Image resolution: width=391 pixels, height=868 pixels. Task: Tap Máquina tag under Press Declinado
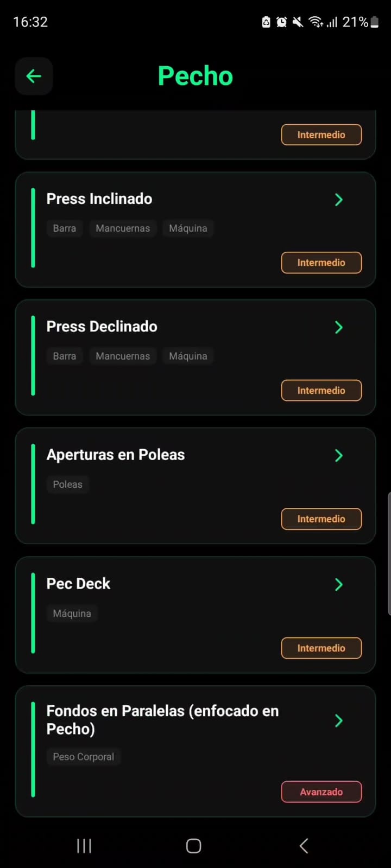[x=188, y=356]
